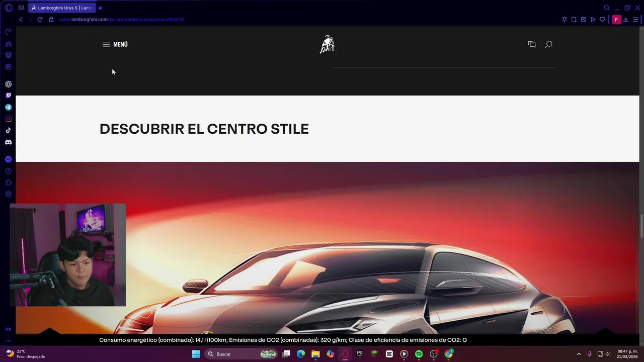
Task: Go back to the previous page
Action: point(21,20)
